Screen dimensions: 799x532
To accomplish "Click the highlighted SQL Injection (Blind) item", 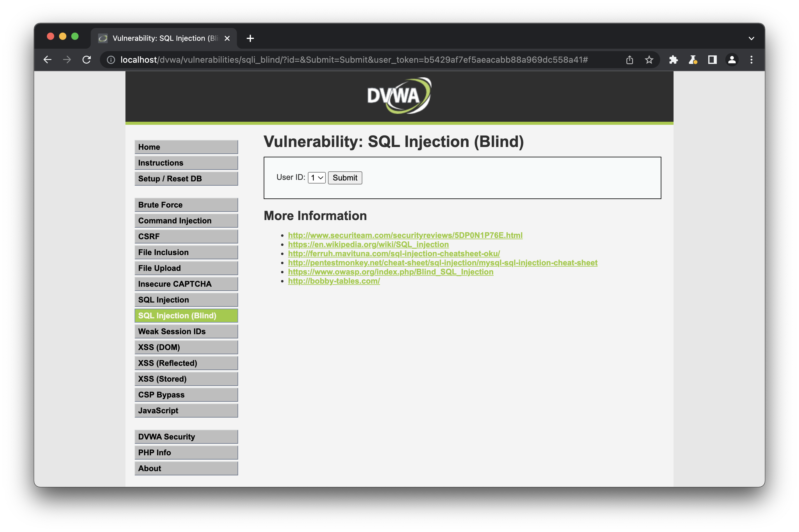I will (186, 316).
